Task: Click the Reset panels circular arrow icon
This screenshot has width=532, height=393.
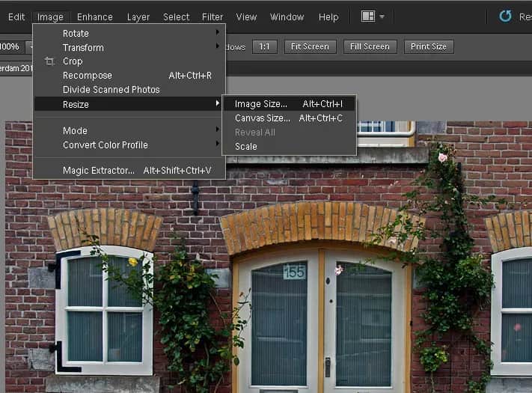Action: (x=505, y=16)
